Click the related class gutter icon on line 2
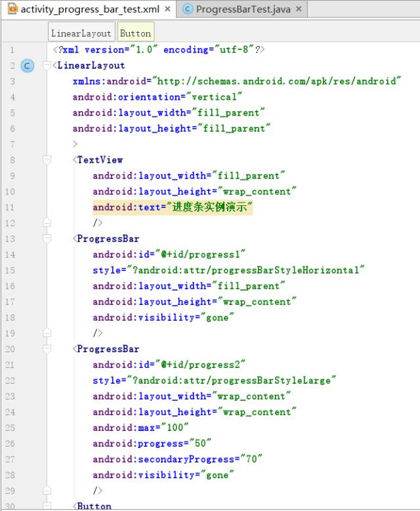Screen dimensions: 420x511 click(x=28, y=66)
